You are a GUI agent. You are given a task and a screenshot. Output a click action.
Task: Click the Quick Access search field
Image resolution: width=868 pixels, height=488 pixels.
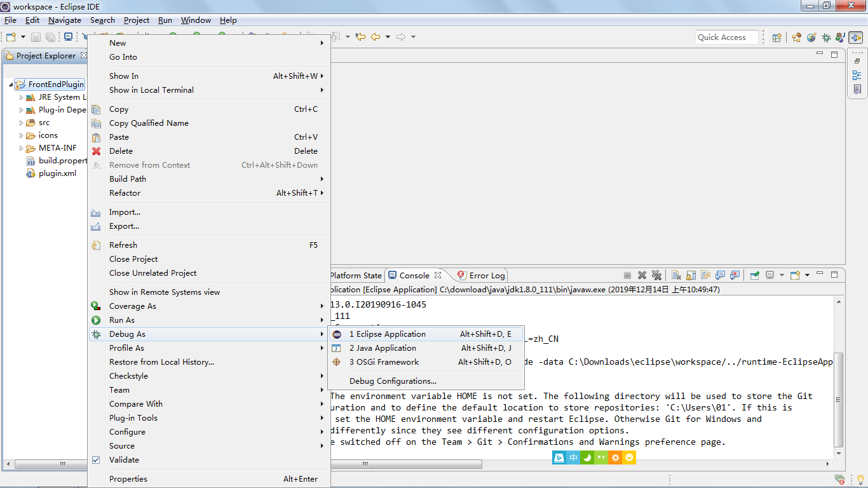(727, 37)
